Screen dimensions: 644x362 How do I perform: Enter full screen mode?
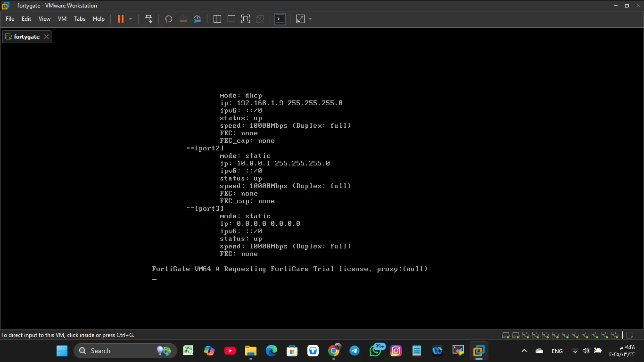(x=246, y=19)
